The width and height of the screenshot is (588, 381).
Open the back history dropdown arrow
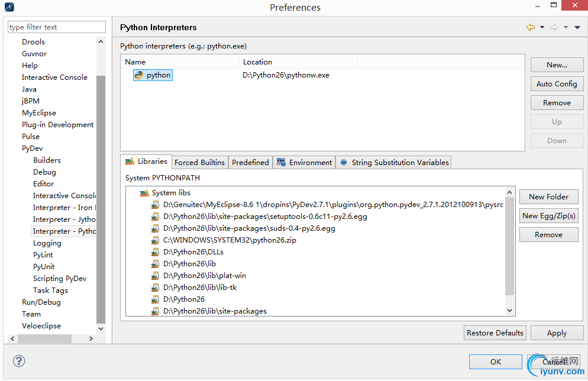coord(542,27)
